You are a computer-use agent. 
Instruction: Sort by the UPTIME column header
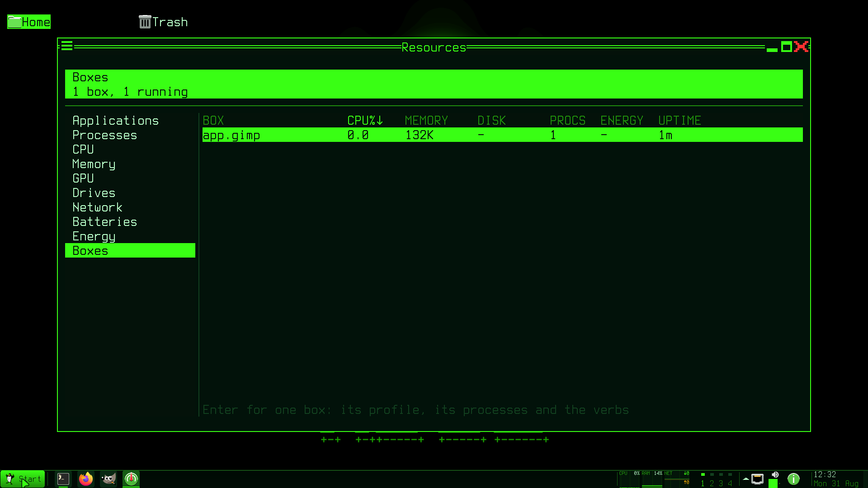click(679, 121)
